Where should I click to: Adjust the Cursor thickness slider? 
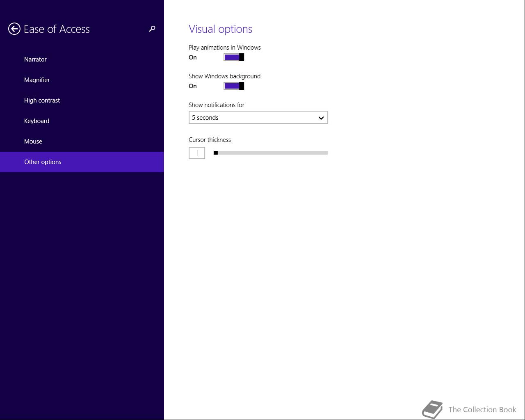tap(271, 153)
